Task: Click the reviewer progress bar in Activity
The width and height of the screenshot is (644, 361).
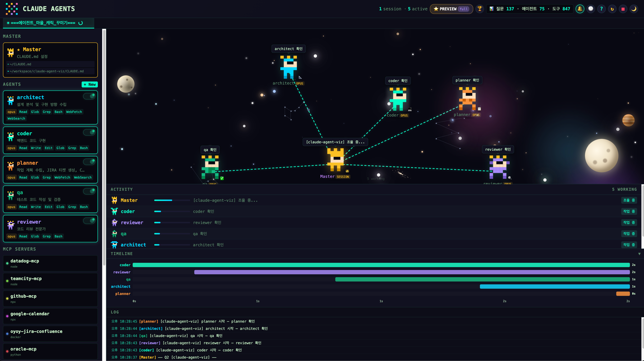Action: tap(172, 223)
